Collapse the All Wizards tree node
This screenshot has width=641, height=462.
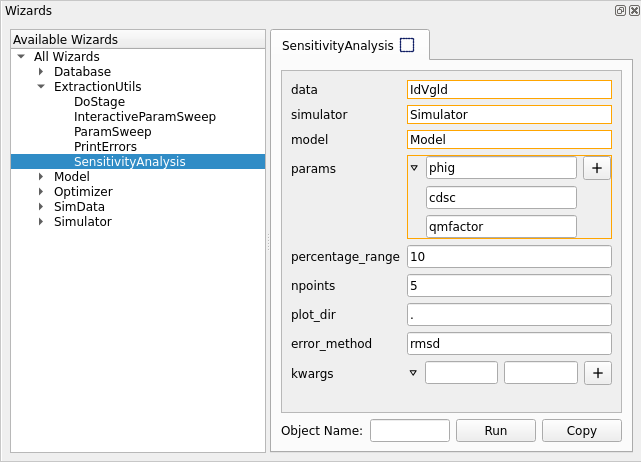[21, 57]
